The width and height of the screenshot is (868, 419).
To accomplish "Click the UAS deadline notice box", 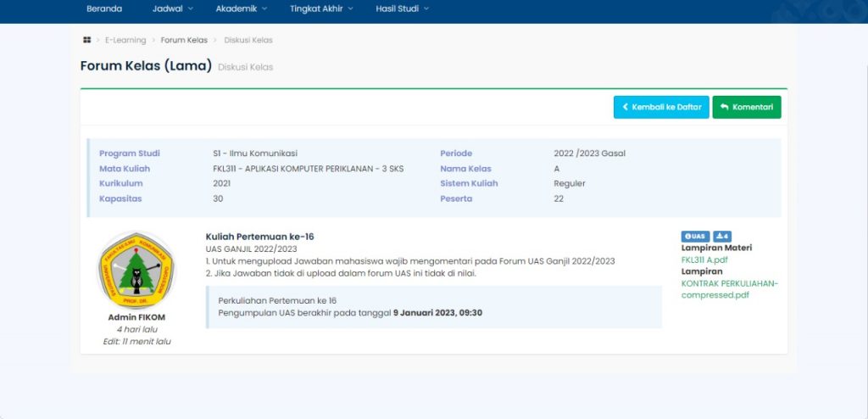I will point(433,307).
